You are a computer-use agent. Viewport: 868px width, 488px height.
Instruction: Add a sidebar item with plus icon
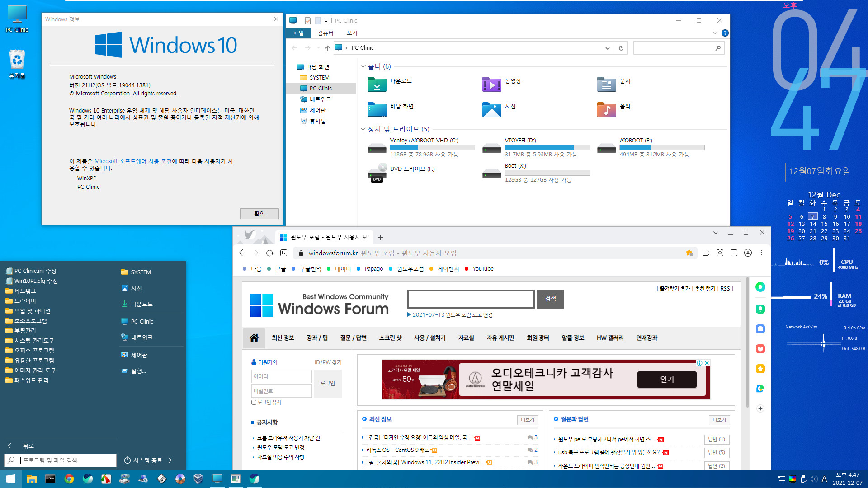(x=760, y=408)
